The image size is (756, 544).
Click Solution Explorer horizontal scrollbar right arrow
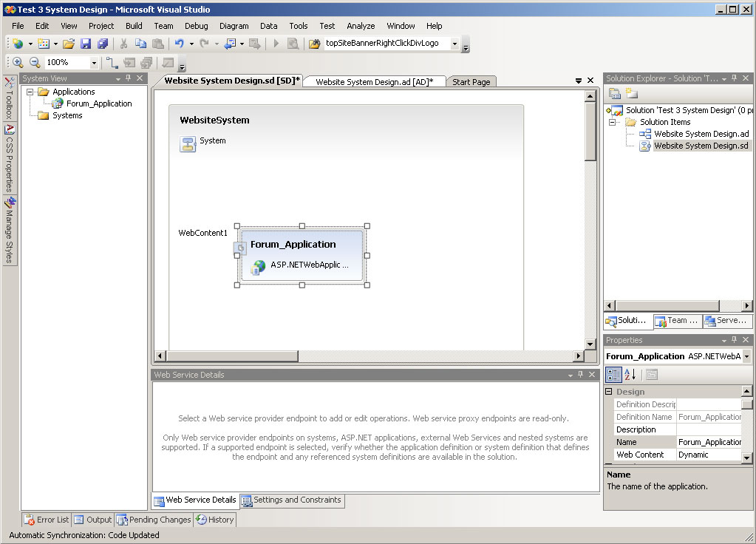(x=746, y=306)
